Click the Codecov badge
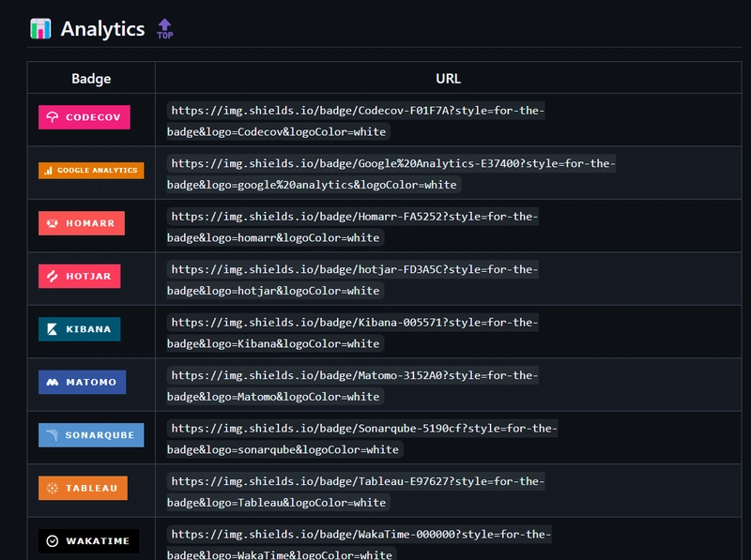The width and height of the screenshot is (751, 560). [x=84, y=117]
